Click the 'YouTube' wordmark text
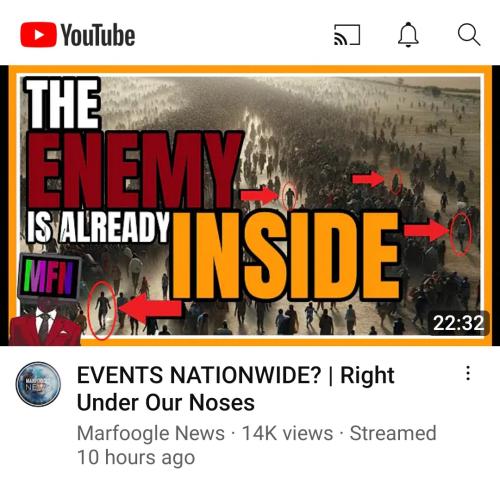Screen dimensions: 500x485 click(98, 35)
